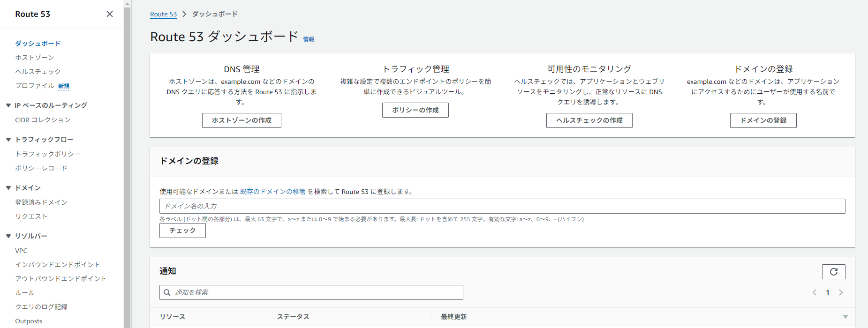868x328 pixels.
Task: Click the トラフィック管理 heading
Action: tap(415, 69)
